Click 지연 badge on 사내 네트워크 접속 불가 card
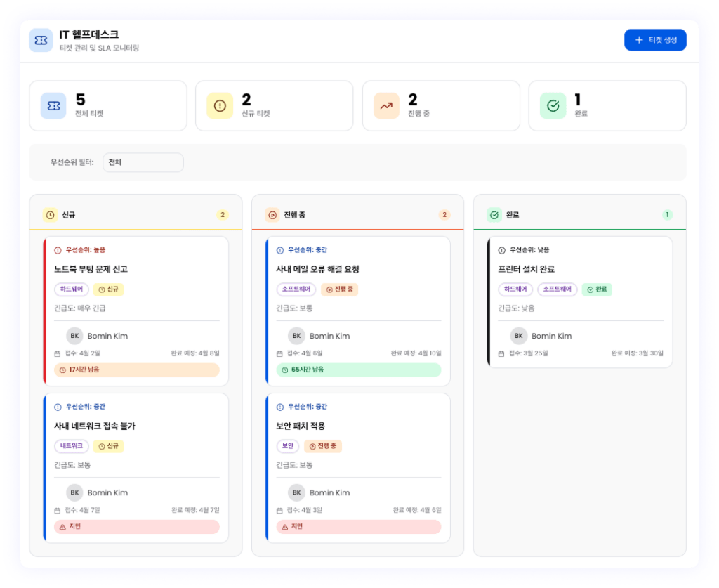This screenshot has height=588, width=719. click(136, 526)
